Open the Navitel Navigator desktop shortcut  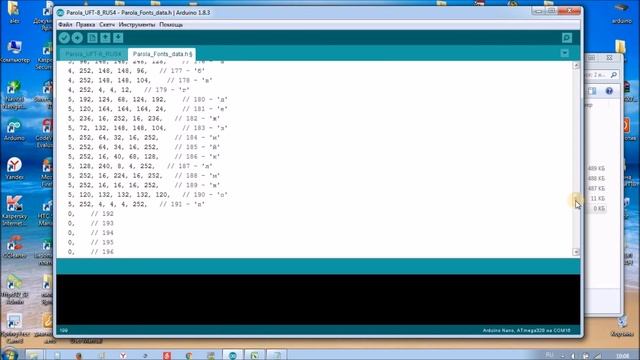click(14, 95)
